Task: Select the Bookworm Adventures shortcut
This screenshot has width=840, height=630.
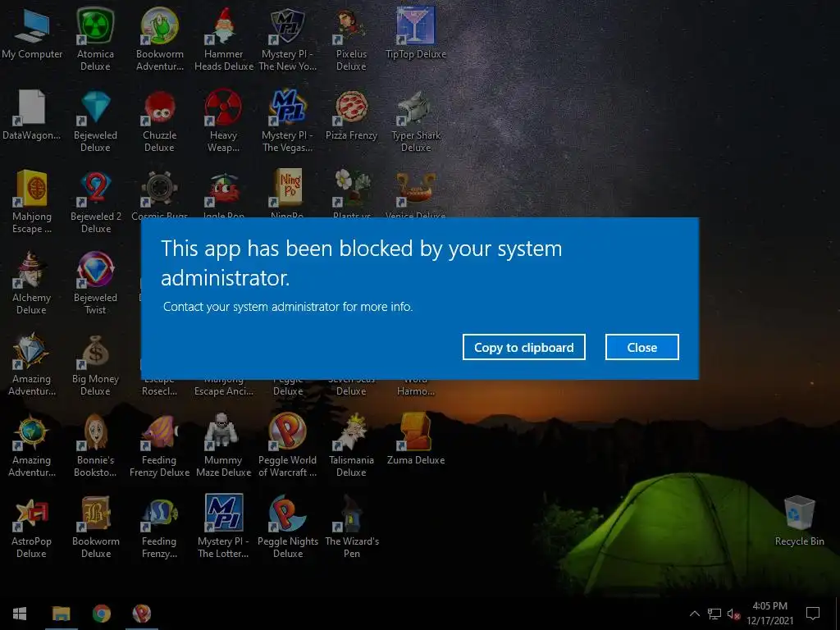Action: coord(160,39)
